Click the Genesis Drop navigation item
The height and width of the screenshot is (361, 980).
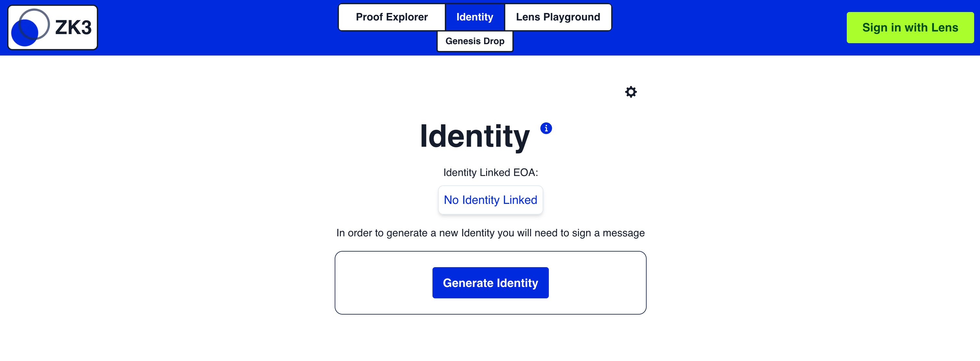(x=475, y=41)
